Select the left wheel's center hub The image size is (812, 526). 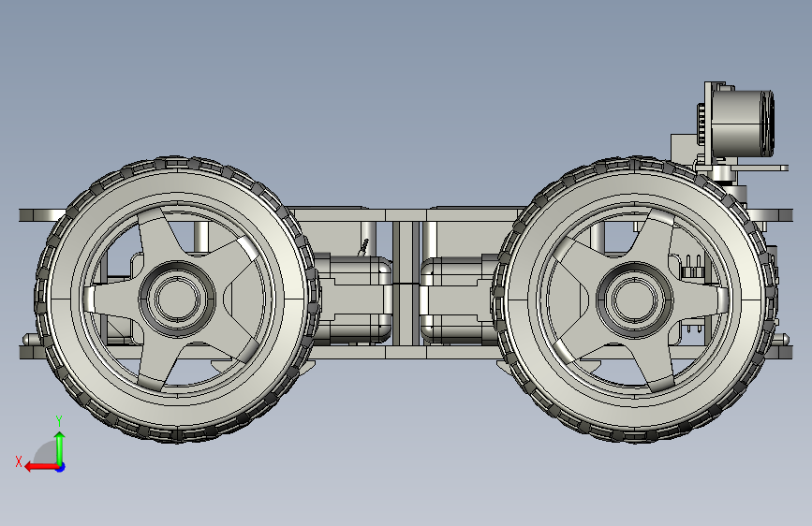(x=177, y=300)
